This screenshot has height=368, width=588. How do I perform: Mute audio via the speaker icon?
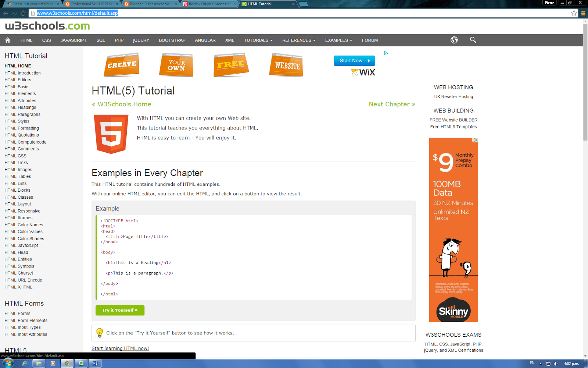tap(556, 364)
